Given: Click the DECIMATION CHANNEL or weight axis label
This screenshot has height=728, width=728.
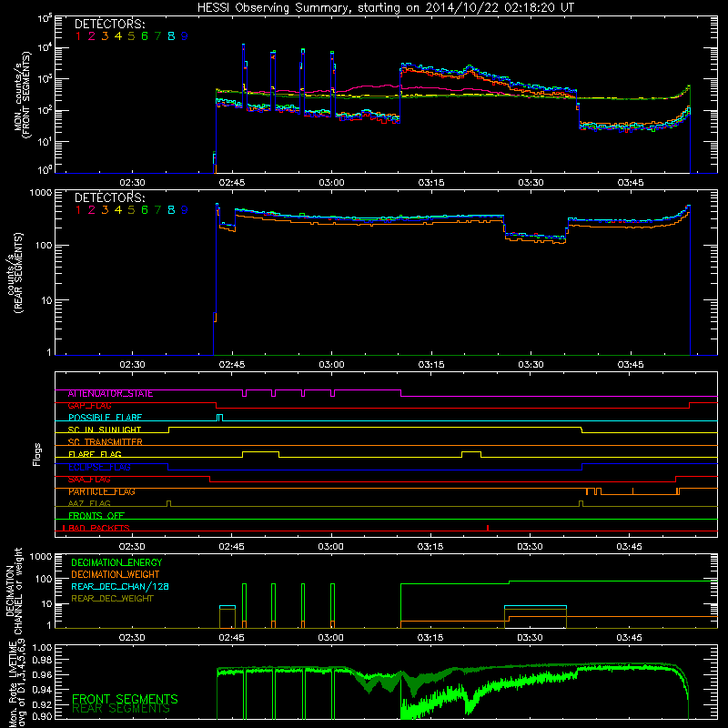Looking at the screenshot, I should (x=14, y=591).
